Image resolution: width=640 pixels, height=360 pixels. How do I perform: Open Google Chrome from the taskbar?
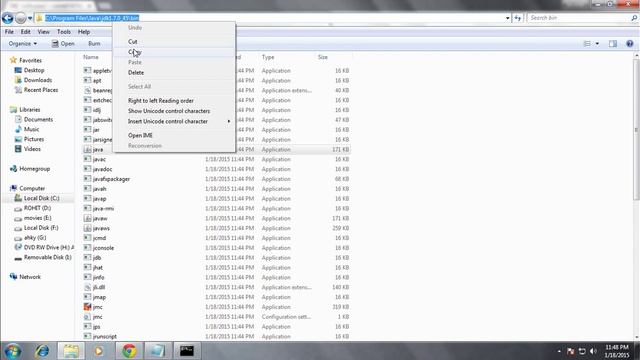129,351
